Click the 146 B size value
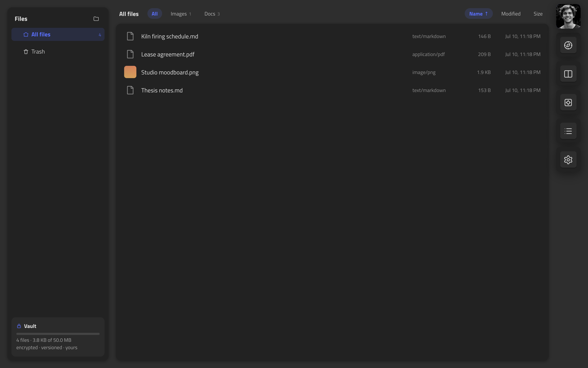 click(484, 36)
